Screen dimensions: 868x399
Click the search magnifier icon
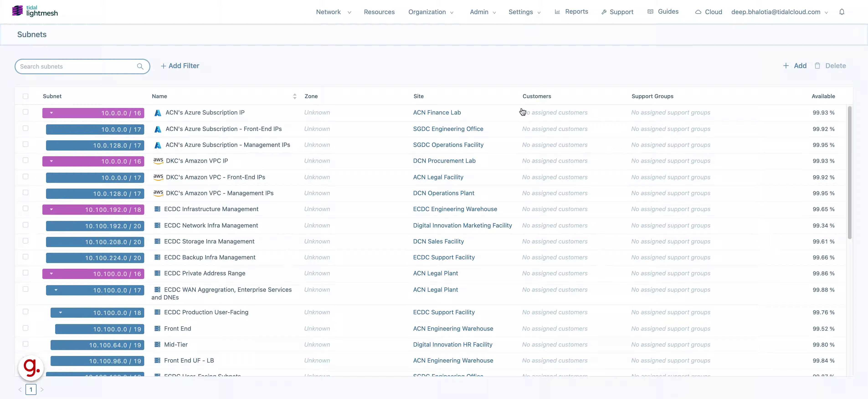click(x=140, y=66)
